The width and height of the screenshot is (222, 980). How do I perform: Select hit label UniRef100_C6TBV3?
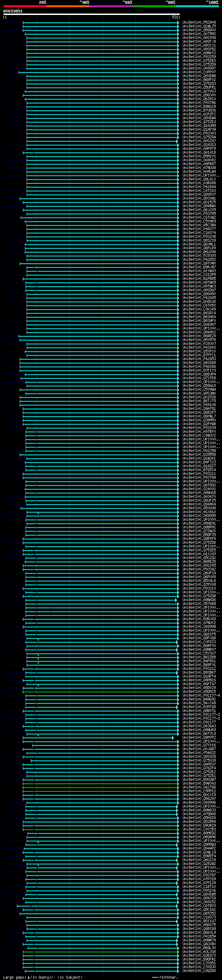pos(199,906)
